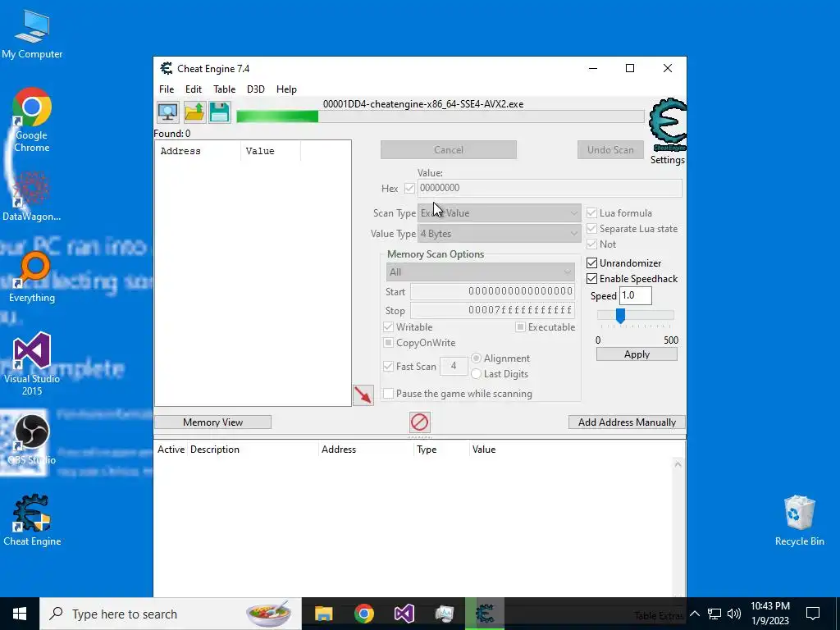
Task: Open Memory View button
Action: click(212, 422)
